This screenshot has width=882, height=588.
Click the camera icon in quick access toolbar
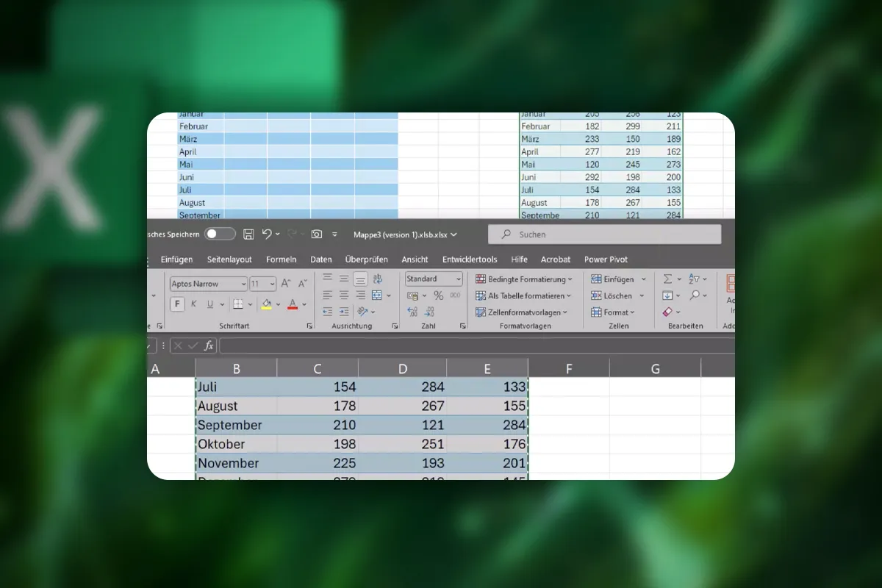click(316, 234)
